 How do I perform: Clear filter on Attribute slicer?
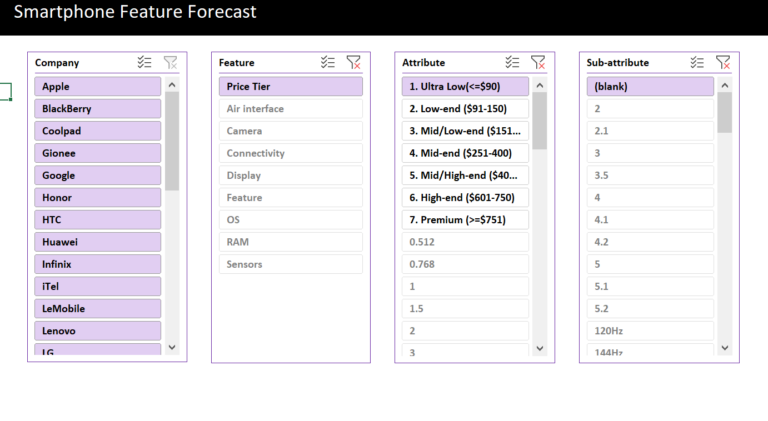pyautogui.click(x=538, y=62)
